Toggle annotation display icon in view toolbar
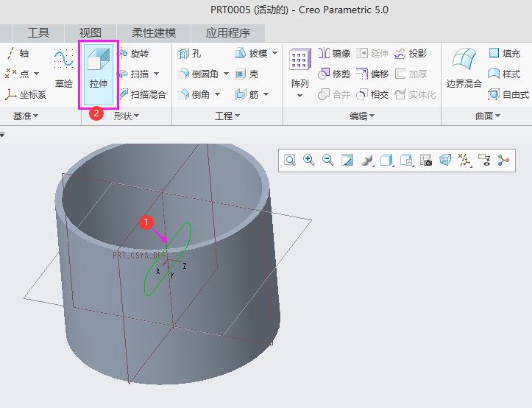The height and width of the screenshot is (408, 532). pos(483,160)
